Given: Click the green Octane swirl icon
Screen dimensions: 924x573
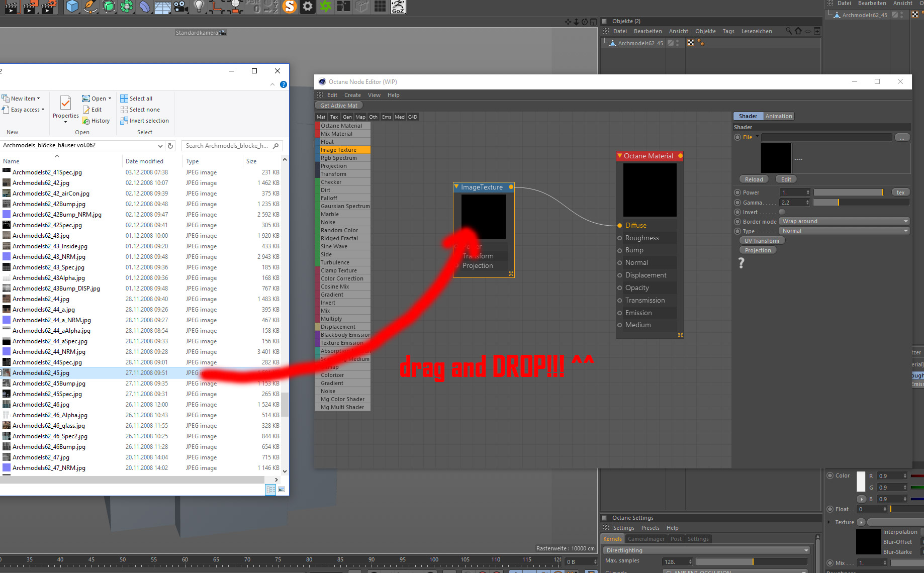Looking at the screenshot, I should coord(326,7).
